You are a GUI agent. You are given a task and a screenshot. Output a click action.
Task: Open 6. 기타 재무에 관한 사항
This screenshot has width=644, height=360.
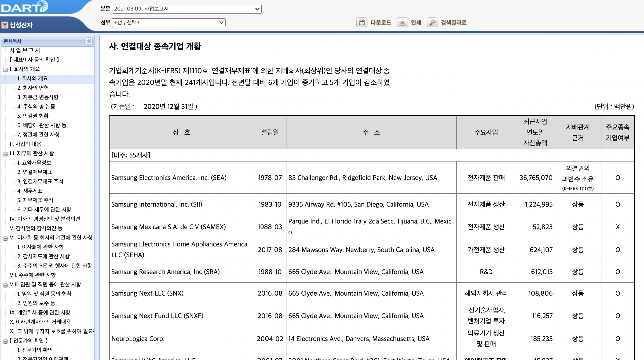click(44, 209)
